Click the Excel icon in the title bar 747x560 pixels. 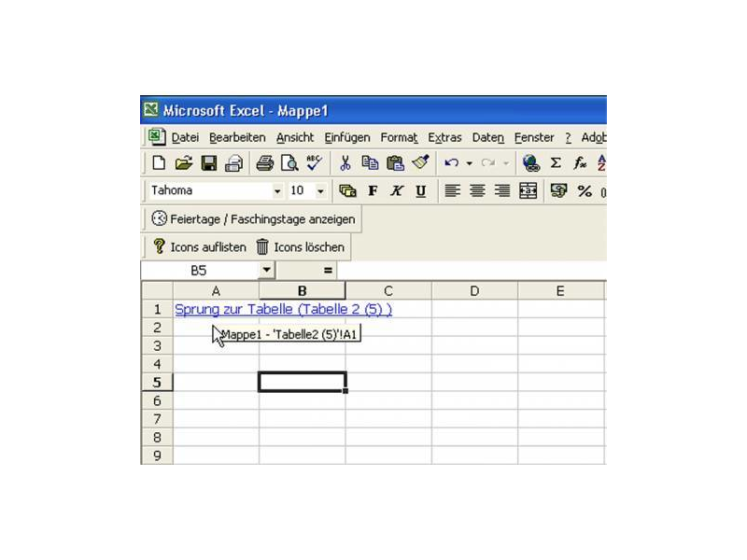point(151,110)
